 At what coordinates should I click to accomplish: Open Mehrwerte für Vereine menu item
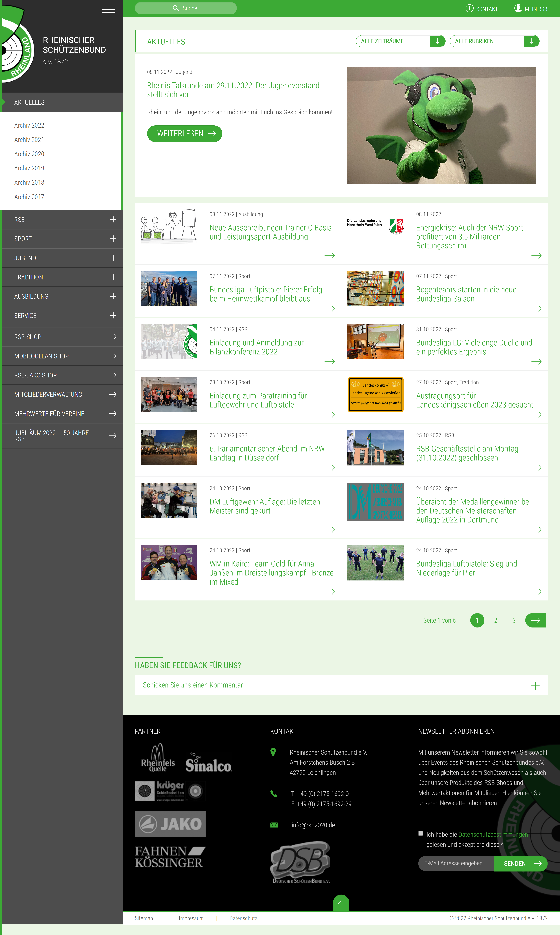tap(62, 414)
